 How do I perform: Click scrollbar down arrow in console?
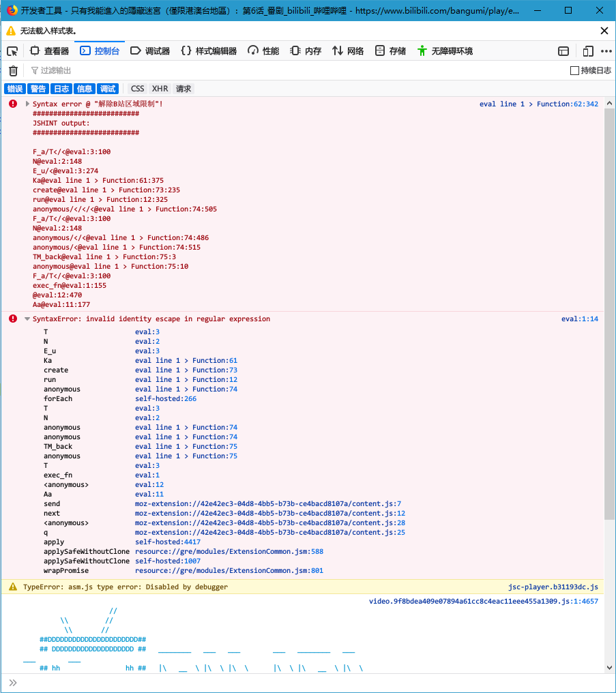[x=609, y=667]
